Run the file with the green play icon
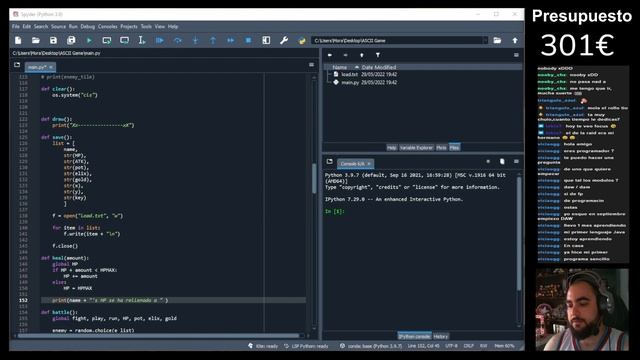640x360 pixels. (89, 40)
